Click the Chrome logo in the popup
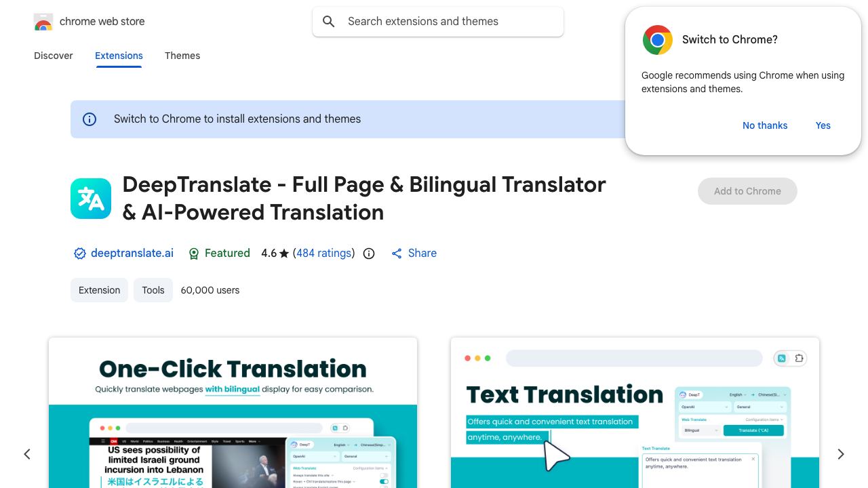Image resolution: width=868 pixels, height=488 pixels. (657, 40)
